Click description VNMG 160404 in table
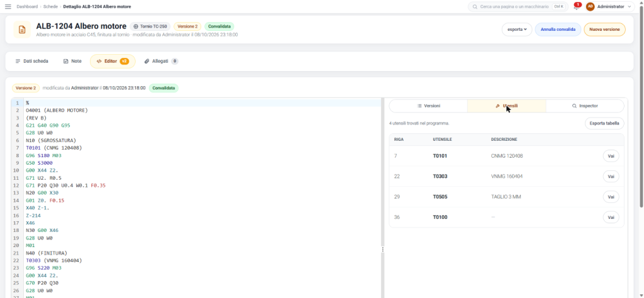This screenshot has height=298, width=644. coord(507,177)
